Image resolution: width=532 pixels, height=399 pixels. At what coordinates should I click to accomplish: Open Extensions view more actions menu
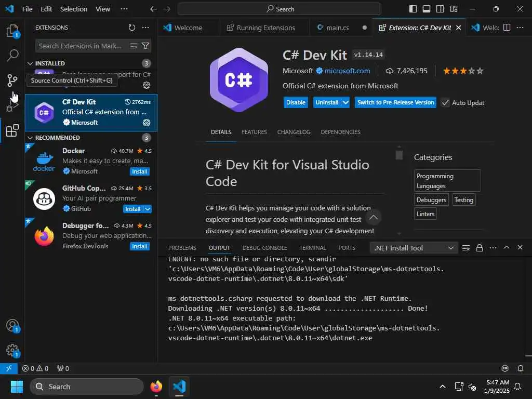pyautogui.click(x=145, y=28)
